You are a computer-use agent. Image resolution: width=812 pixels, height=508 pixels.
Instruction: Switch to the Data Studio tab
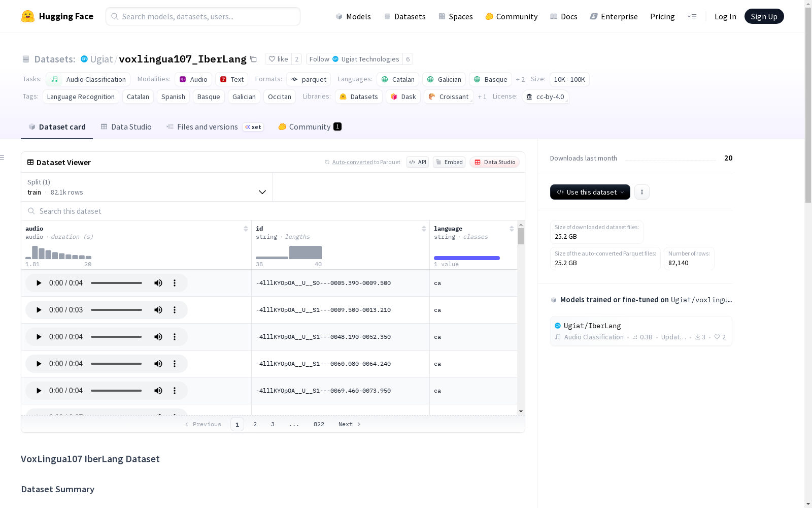click(126, 127)
